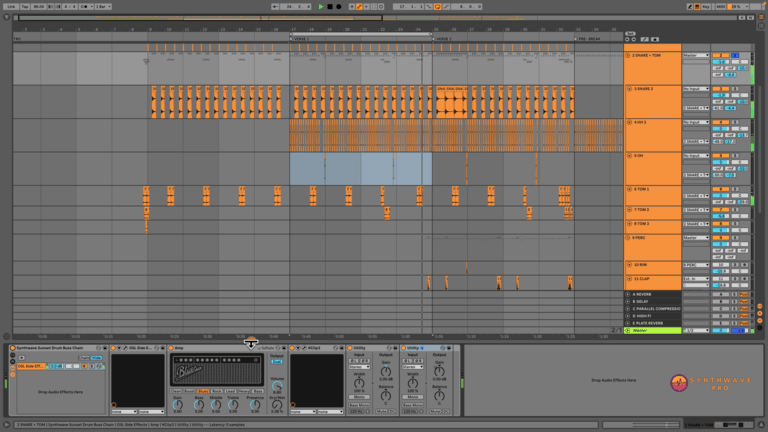Image resolution: width=768 pixels, height=432 pixels.
Task: Fold the 4 HH 2 track
Action: tap(629, 122)
